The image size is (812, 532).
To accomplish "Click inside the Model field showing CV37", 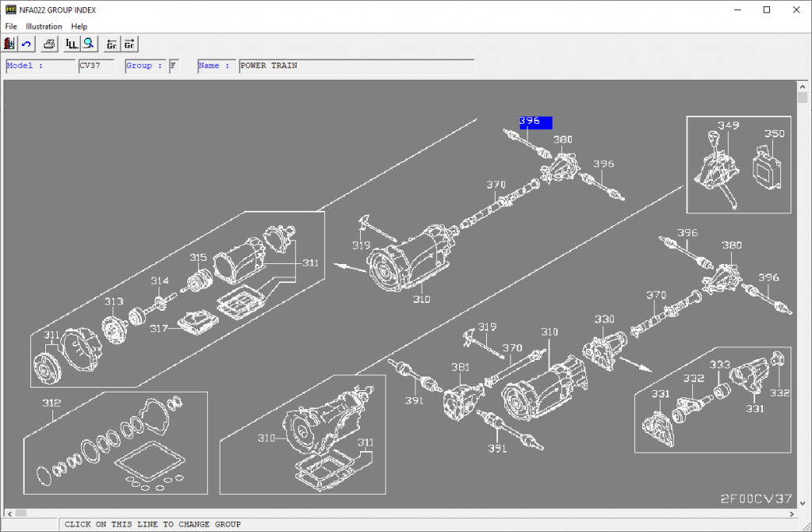I will click(x=95, y=65).
